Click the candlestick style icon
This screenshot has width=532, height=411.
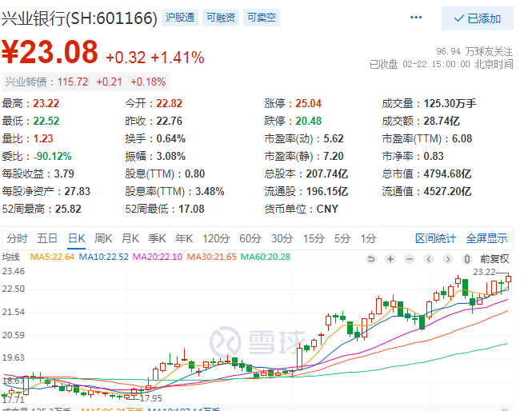click(x=467, y=259)
